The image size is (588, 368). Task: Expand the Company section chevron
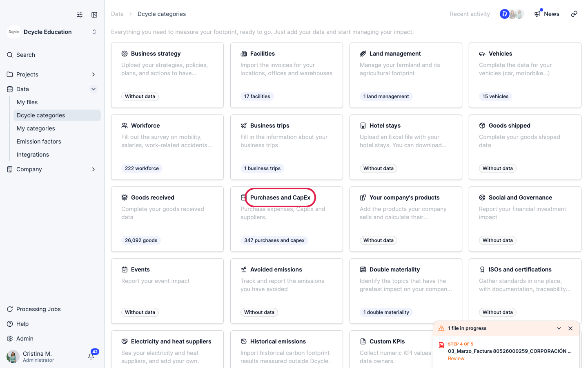(94, 169)
